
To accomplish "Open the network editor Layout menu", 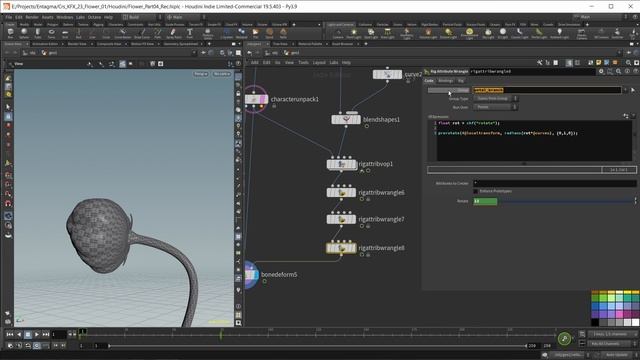I will (x=319, y=62).
